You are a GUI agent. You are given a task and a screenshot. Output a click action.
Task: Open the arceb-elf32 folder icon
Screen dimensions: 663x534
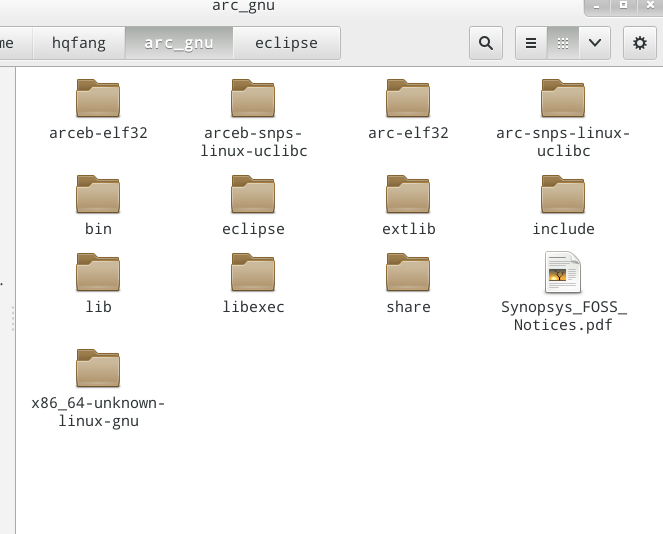pyautogui.click(x=98, y=98)
